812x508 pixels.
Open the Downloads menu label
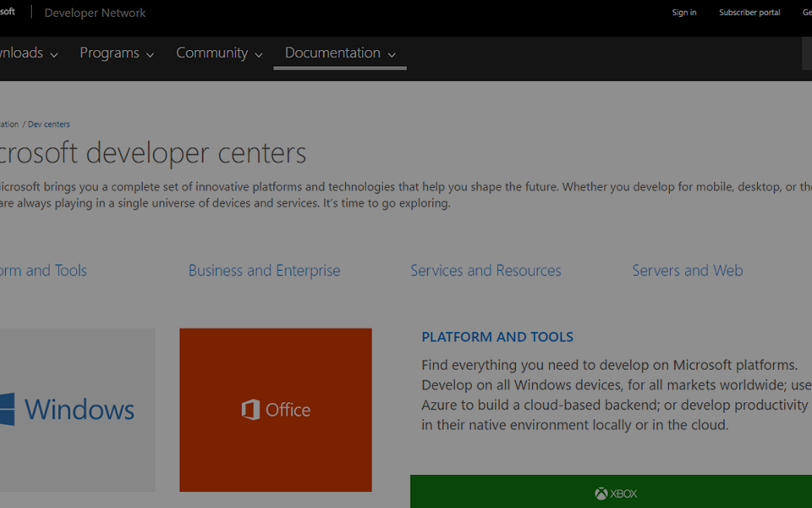[21, 52]
